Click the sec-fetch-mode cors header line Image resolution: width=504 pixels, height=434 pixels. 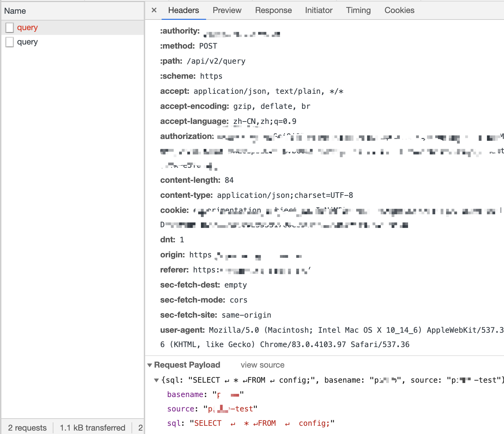click(204, 300)
